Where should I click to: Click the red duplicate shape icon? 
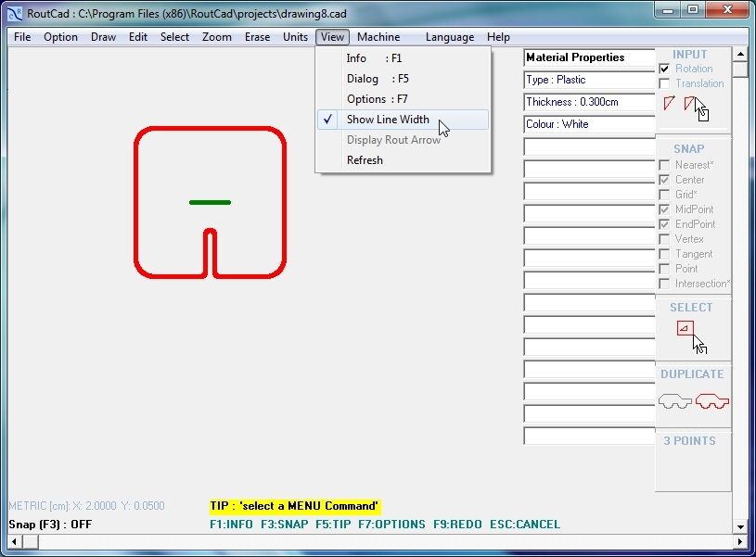pyautogui.click(x=712, y=401)
